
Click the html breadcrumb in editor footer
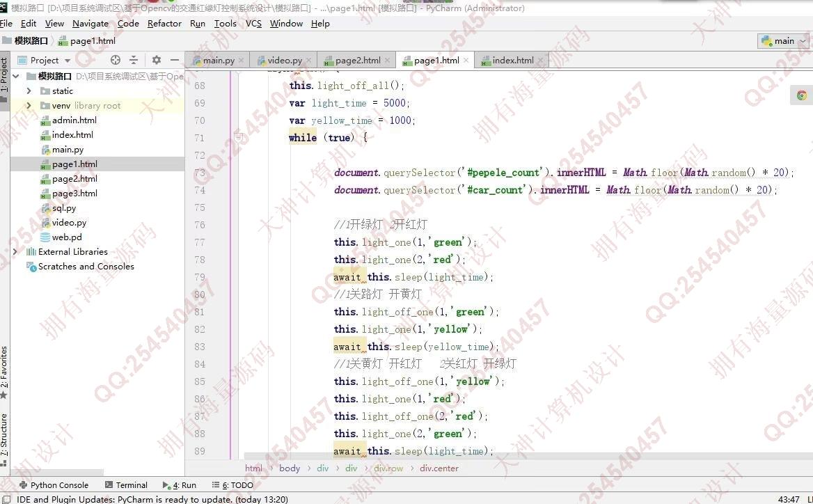pyautogui.click(x=253, y=468)
